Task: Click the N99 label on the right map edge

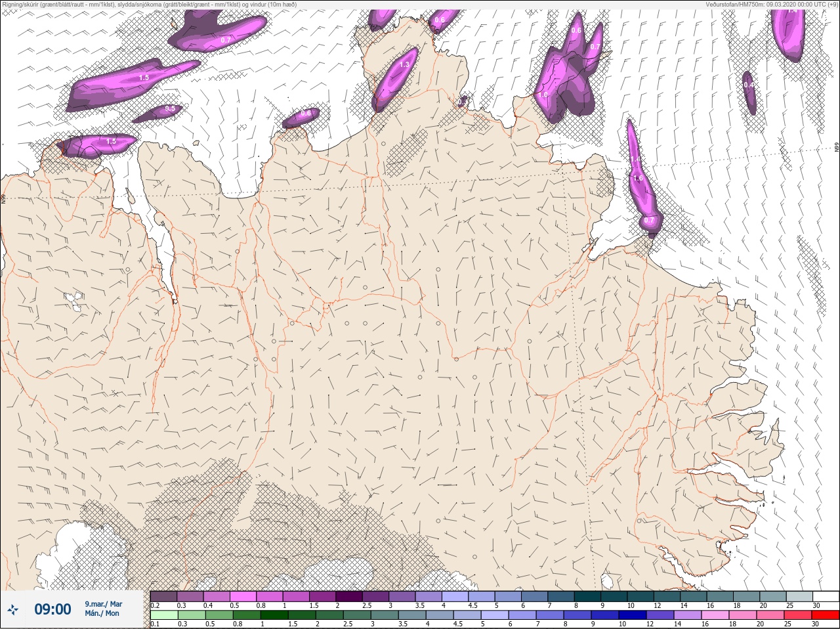Action: (x=837, y=148)
